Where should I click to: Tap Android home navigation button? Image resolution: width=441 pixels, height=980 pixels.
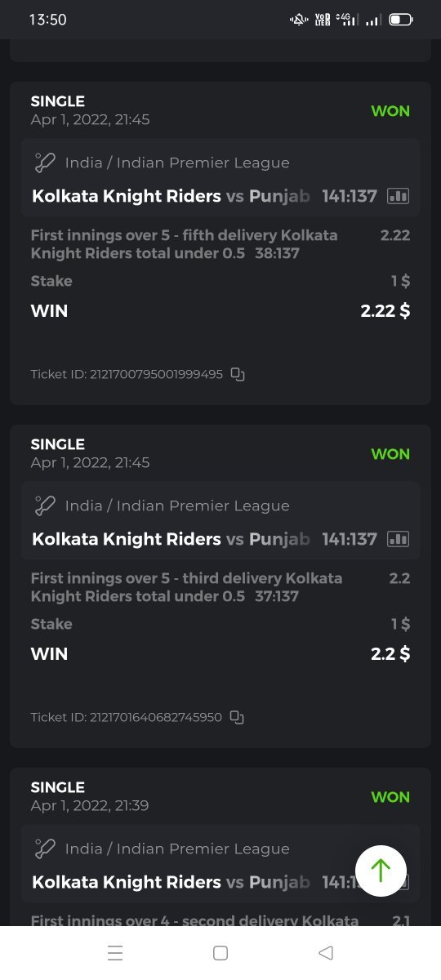[x=220, y=953]
